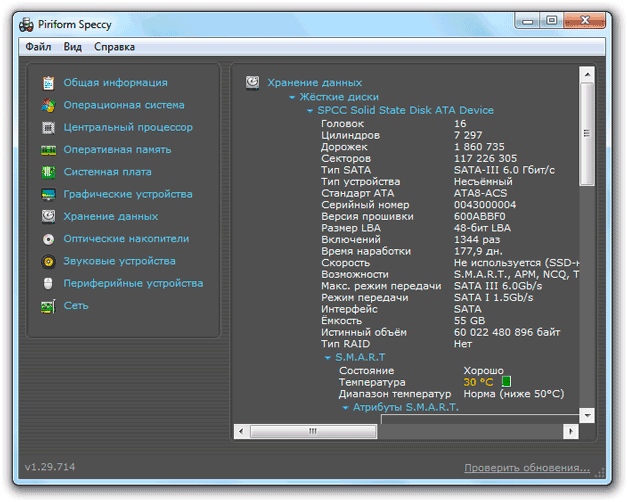The width and height of the screenshot is (628, 502).
Task: Click the Состояние value Хорошо
Action: (483, 371)
